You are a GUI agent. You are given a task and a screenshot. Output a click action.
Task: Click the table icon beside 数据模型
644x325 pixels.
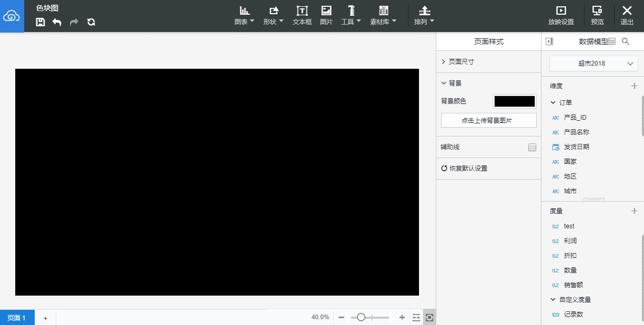pyautogui.click(x=612, y=41)
